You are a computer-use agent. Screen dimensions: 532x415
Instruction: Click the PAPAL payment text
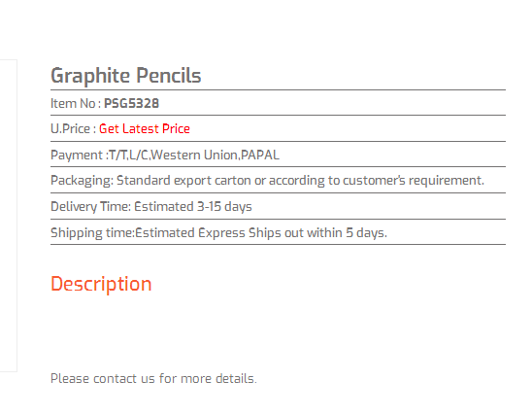[x=260, y=155]
